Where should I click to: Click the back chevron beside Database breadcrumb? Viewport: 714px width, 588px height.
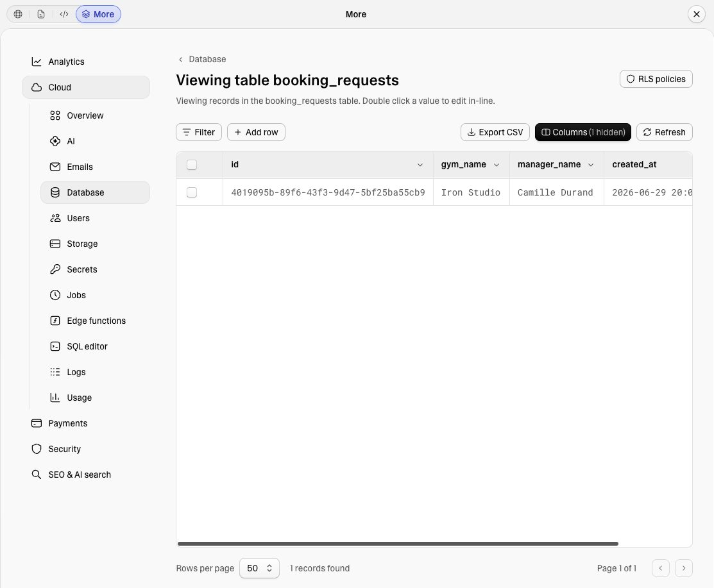pyautogui.click(x=181, y=59)
